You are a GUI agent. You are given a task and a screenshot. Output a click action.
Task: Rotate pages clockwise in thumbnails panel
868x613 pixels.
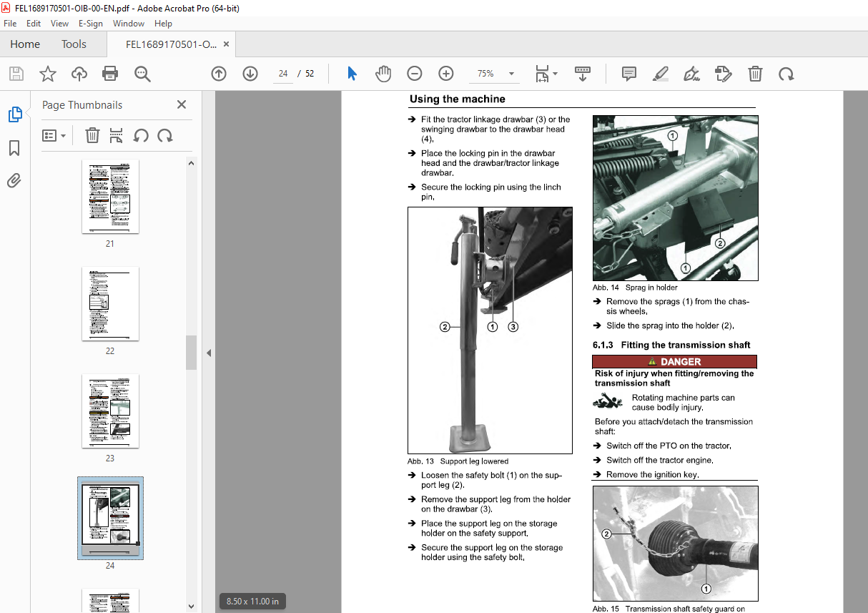(165, 135)
